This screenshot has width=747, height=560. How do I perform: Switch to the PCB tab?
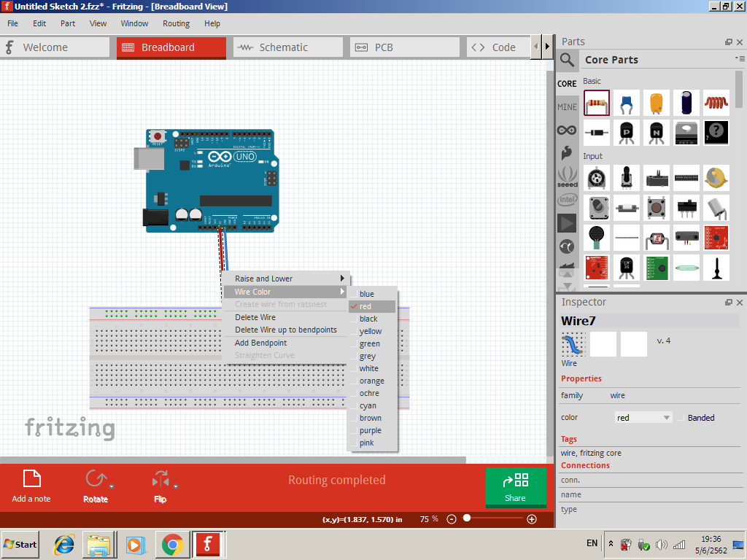pyautogui.click(x=405, y=47)
